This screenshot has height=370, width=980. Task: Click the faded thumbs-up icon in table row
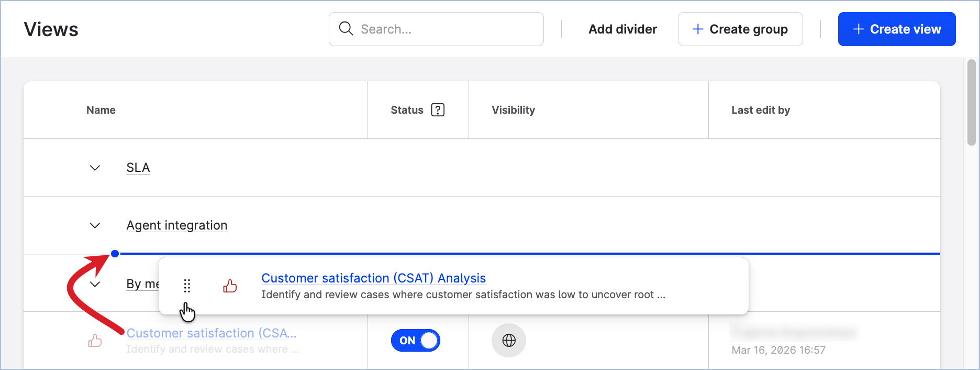(x=95, y=341)
